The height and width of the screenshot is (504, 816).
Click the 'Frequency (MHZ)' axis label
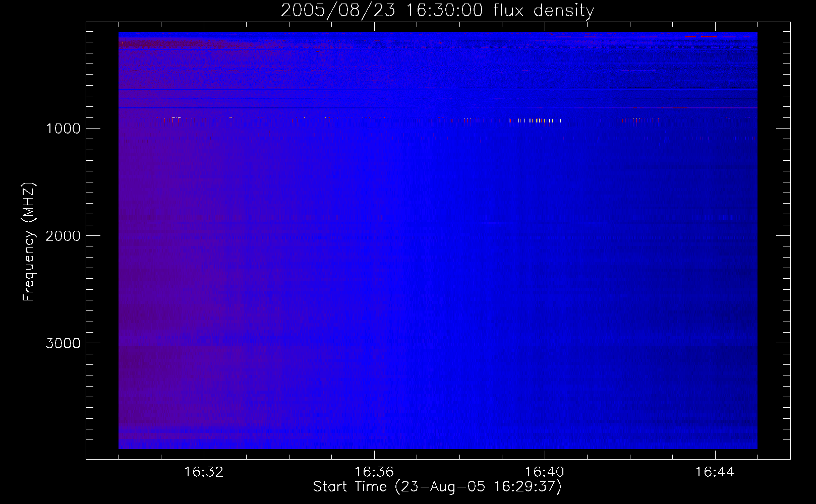click(29, 242)
